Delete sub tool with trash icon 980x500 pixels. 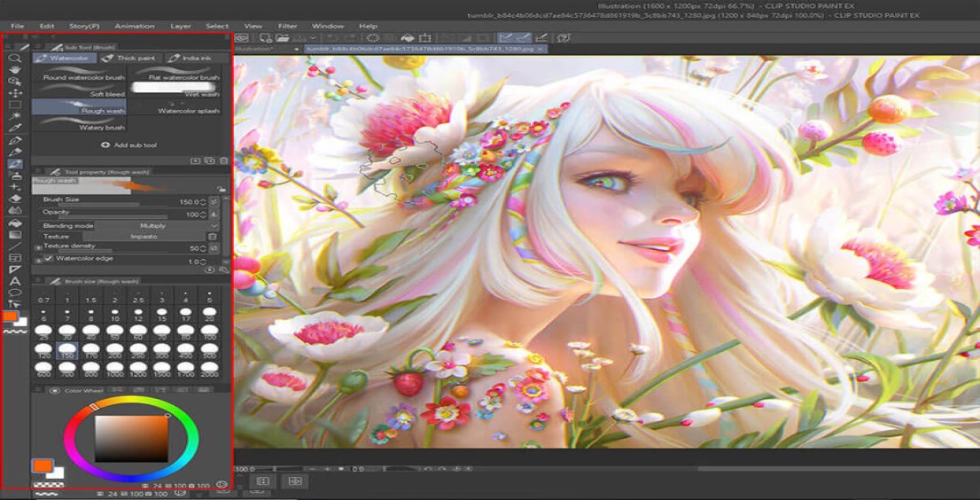(224, 160)
